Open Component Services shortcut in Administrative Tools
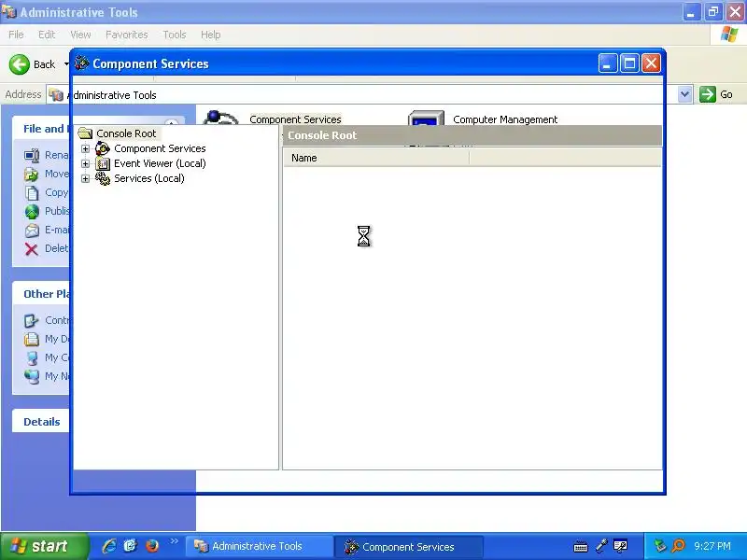Screen dimensions: 747x560 295,119
